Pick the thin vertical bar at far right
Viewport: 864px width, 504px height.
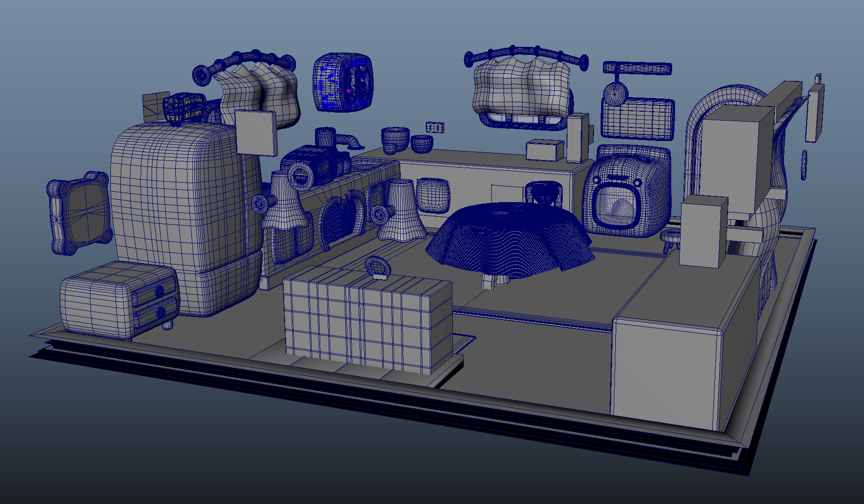pos(804,165)
